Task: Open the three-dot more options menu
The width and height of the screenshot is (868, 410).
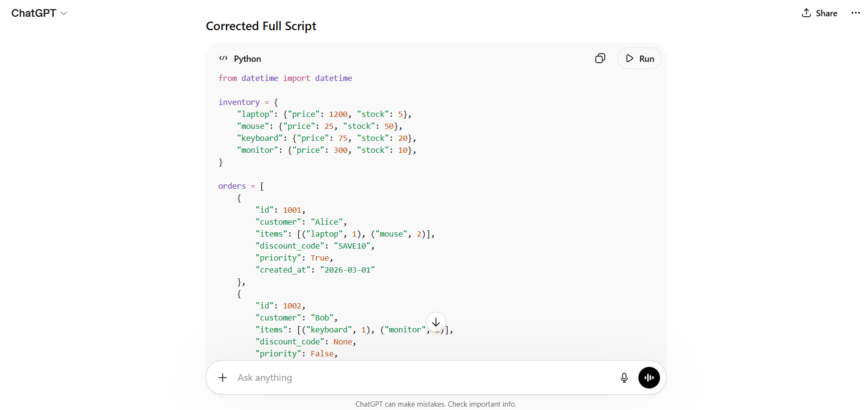Action: click(856, 13)
